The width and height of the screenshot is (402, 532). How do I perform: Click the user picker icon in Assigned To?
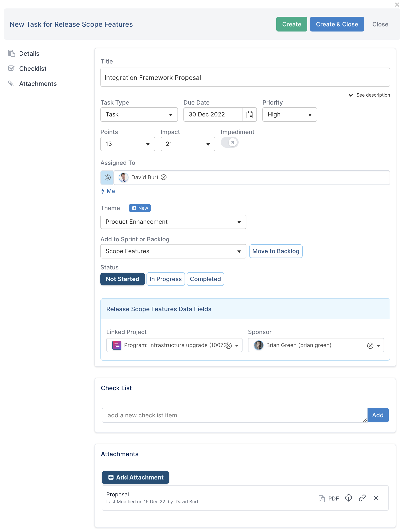click(x=107, y=177)
